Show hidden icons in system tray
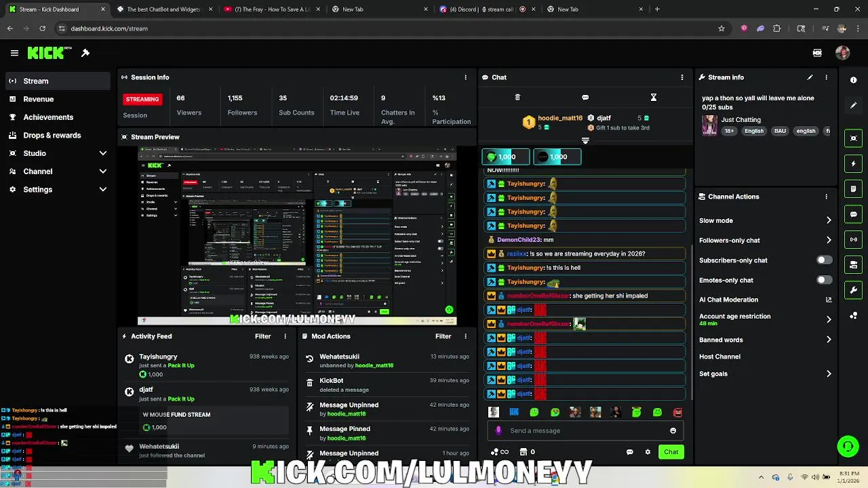 pyautogui.click(x=761, y=477)
